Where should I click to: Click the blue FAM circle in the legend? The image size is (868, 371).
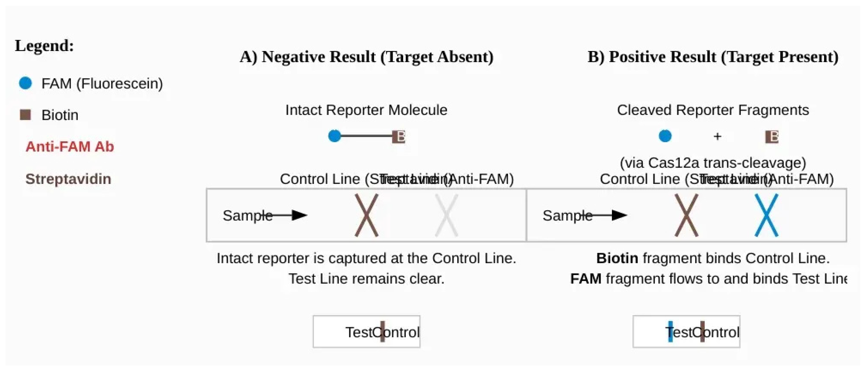tap(25, 83)
